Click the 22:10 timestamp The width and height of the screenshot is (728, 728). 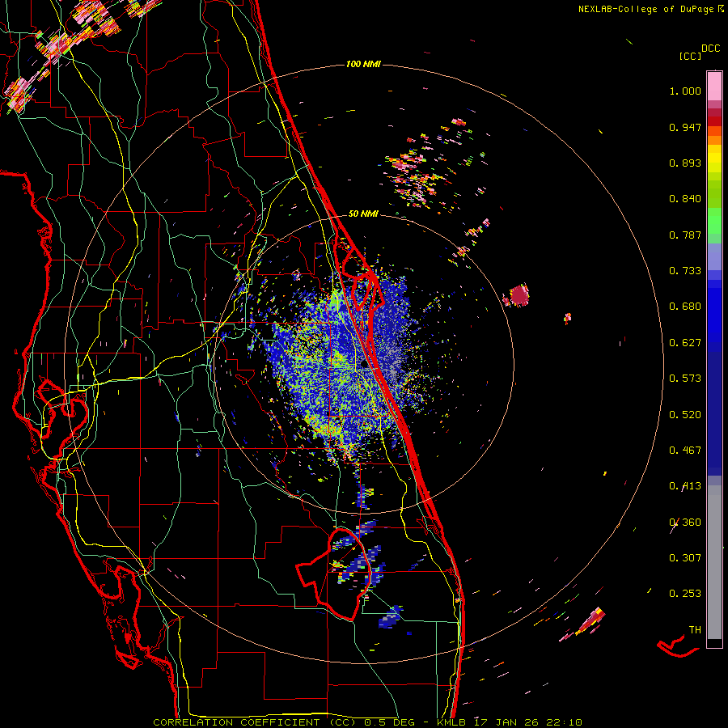(x=565, y=722)
